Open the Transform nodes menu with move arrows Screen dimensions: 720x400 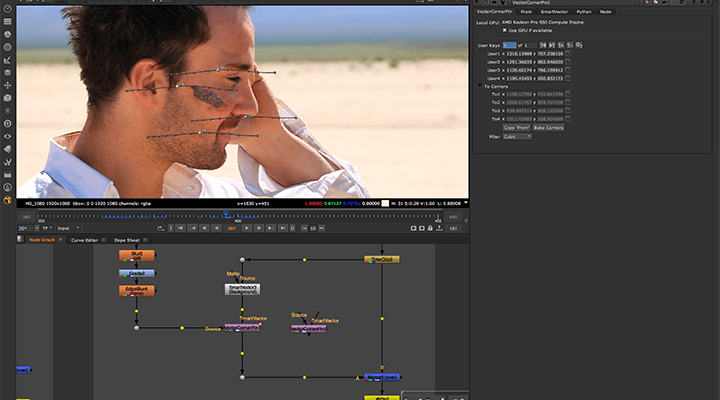[7, 85]
